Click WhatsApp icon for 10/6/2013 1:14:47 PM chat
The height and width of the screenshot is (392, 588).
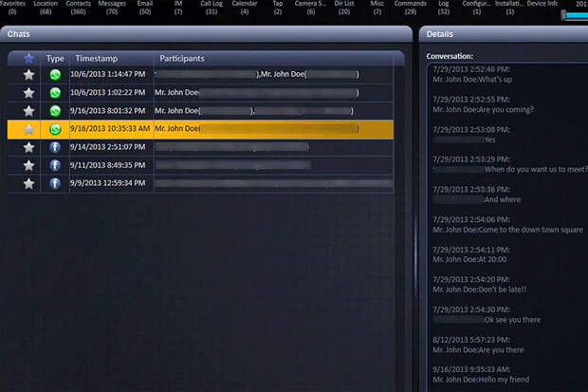point(55,75)
